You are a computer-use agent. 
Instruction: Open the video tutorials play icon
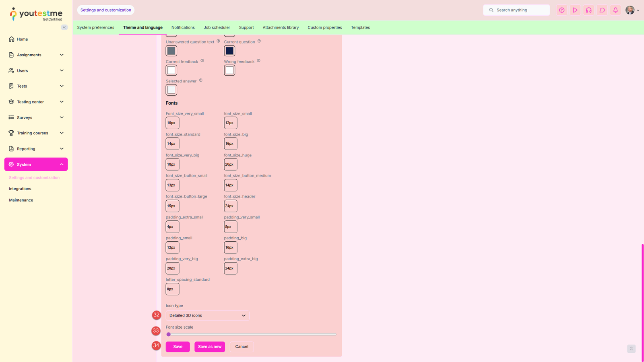[575, 10]
